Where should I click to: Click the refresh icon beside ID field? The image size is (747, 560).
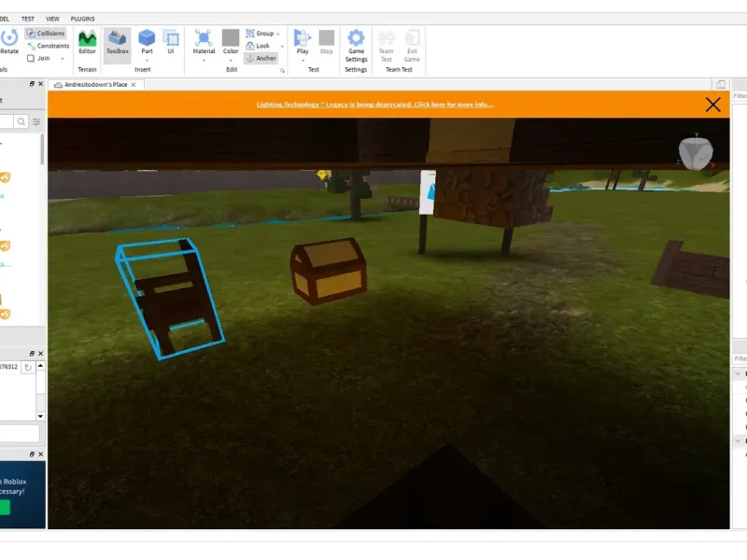point(28,367)
